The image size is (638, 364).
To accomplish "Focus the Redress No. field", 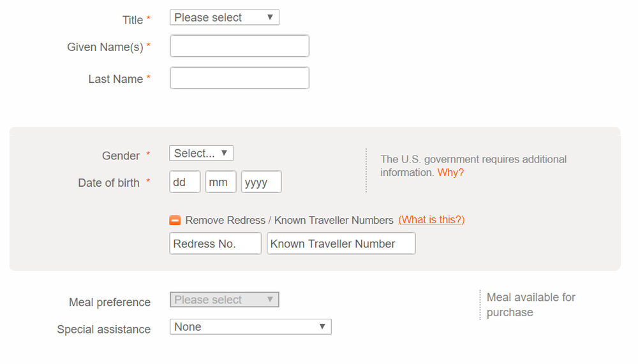I will click(215, 244).
